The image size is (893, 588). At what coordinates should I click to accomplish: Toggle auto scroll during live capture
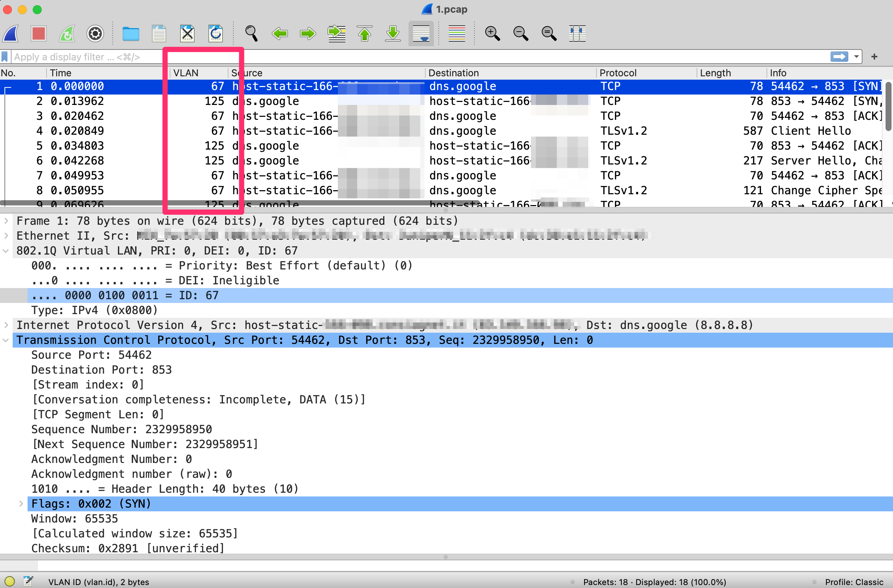[x=421, y=34]
